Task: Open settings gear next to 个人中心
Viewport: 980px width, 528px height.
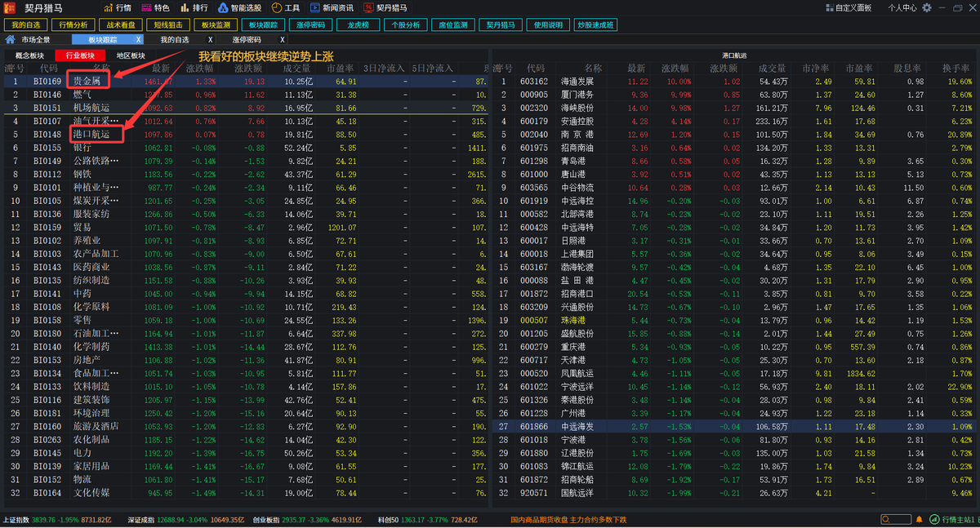Action: coord(926,7)
